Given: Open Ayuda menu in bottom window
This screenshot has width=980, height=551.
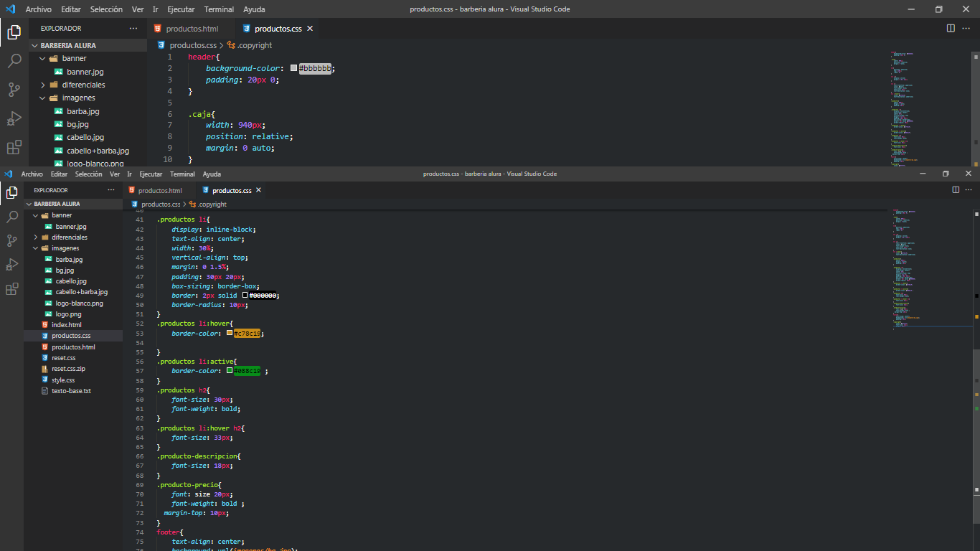Looking at the screenshot, I should (x=212, y=174).
